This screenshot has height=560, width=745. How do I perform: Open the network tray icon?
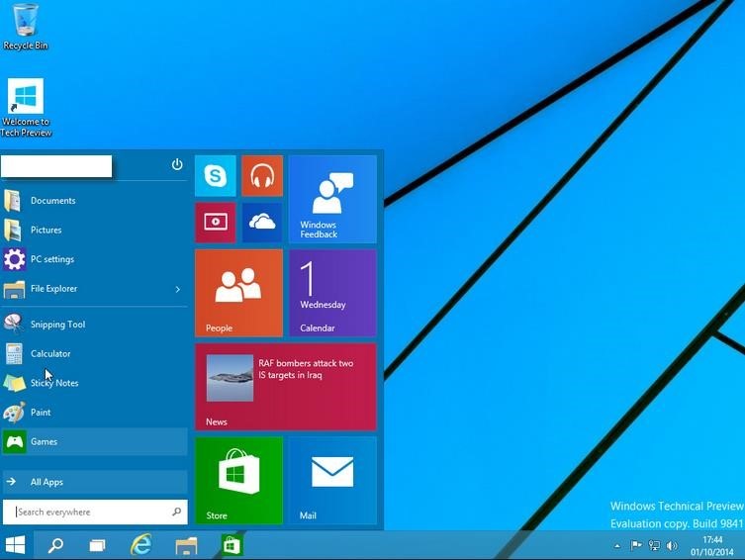(655, 545)
